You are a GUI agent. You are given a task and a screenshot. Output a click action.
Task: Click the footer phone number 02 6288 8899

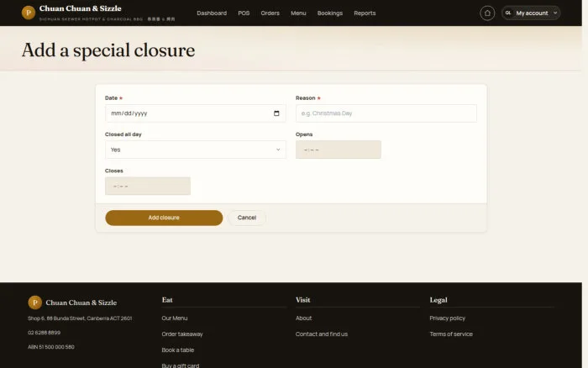point(44,333)
